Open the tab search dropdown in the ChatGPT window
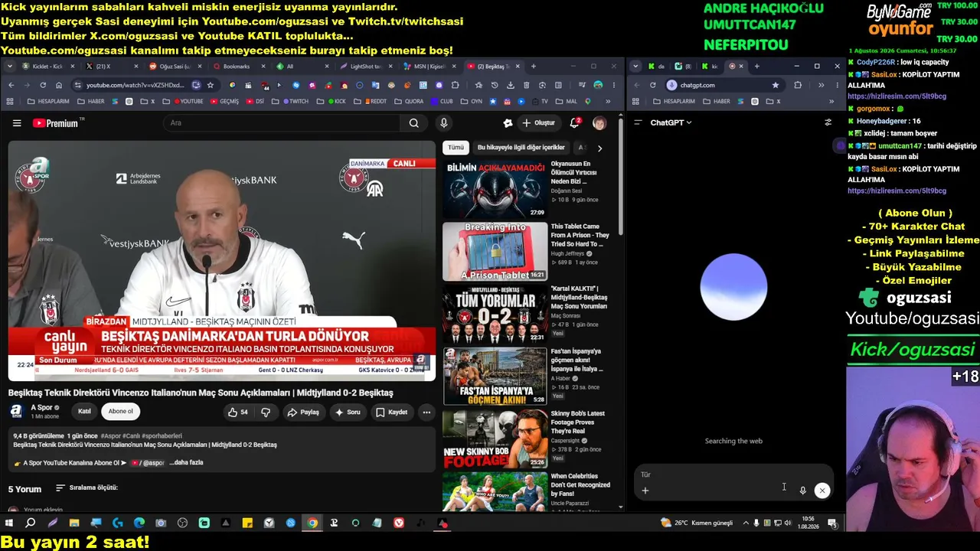Viewport: 980px width, 551px height. [635, 67]
